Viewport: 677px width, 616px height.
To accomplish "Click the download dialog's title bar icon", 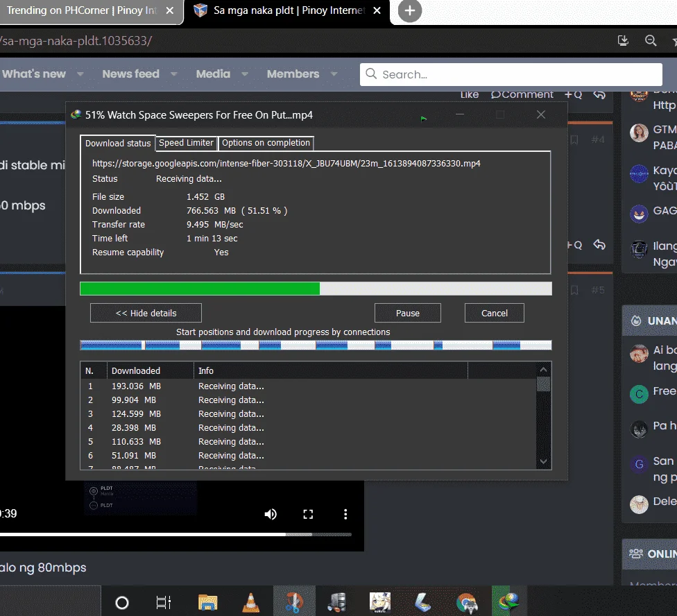I will [76, 115].
